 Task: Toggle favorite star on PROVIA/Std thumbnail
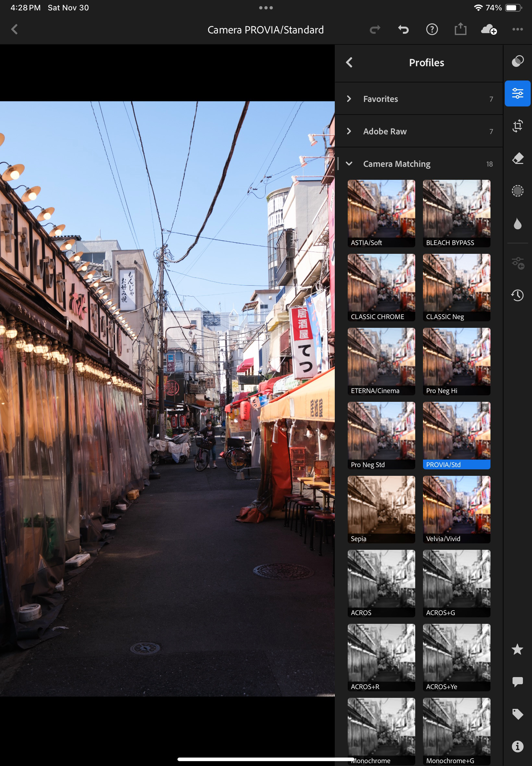484,408
